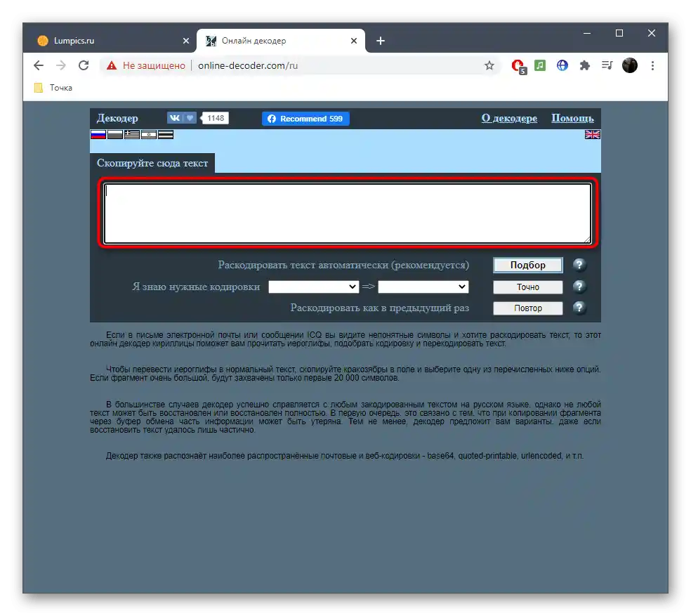691x616 pixels.
Task: Focus the text input area for decoding
Action: point(348,214)
